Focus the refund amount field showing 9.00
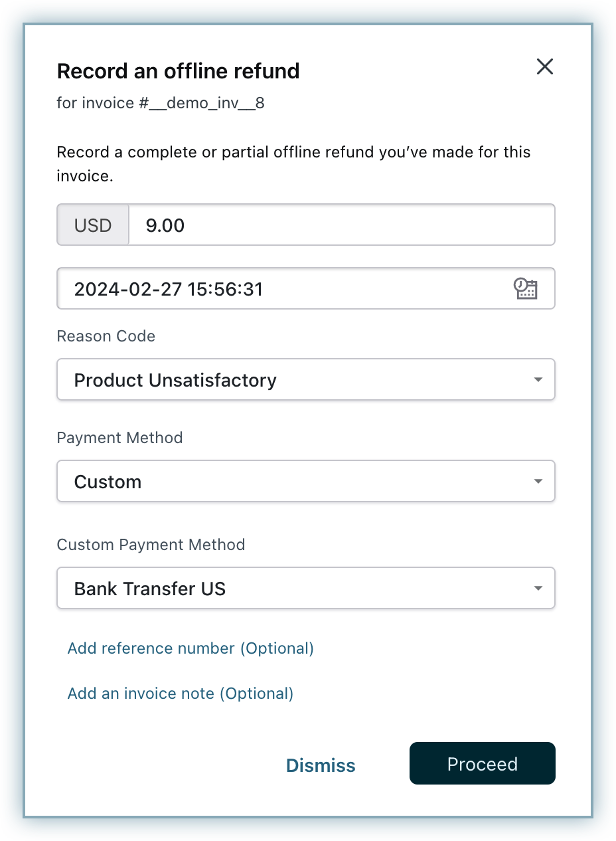The height and width of the screenshot is (841, 616). pyautogui.click(x=341, y=225)
